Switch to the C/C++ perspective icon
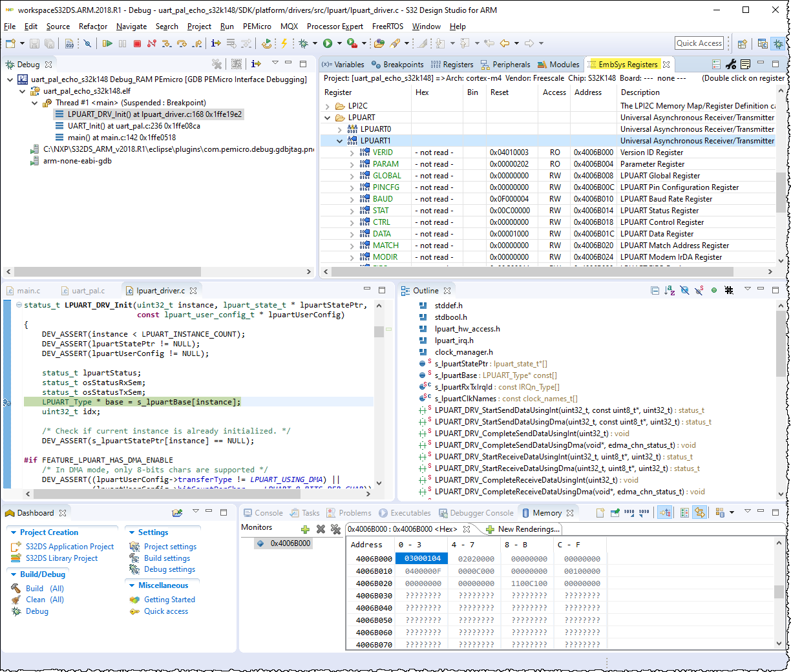The height and width of the screenshot is (672, 791). point(763,44)
